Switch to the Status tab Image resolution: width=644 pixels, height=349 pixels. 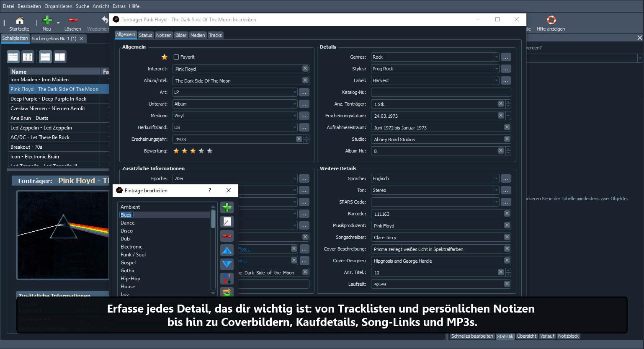(146, 35)
